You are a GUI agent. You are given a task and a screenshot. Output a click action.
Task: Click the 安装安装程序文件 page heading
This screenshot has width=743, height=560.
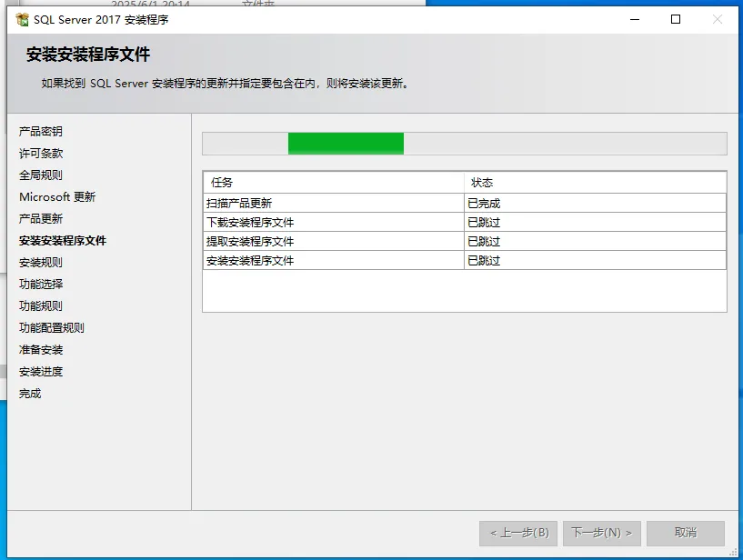coord(88,54)
